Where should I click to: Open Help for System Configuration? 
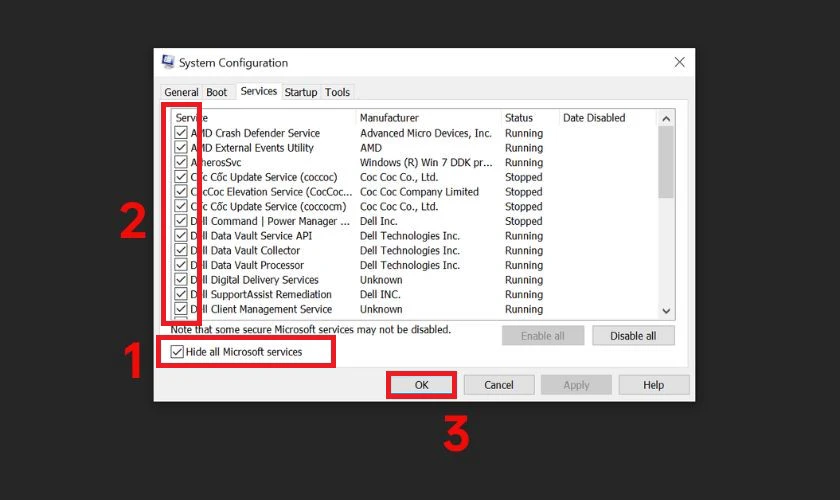tap(654, 385)
